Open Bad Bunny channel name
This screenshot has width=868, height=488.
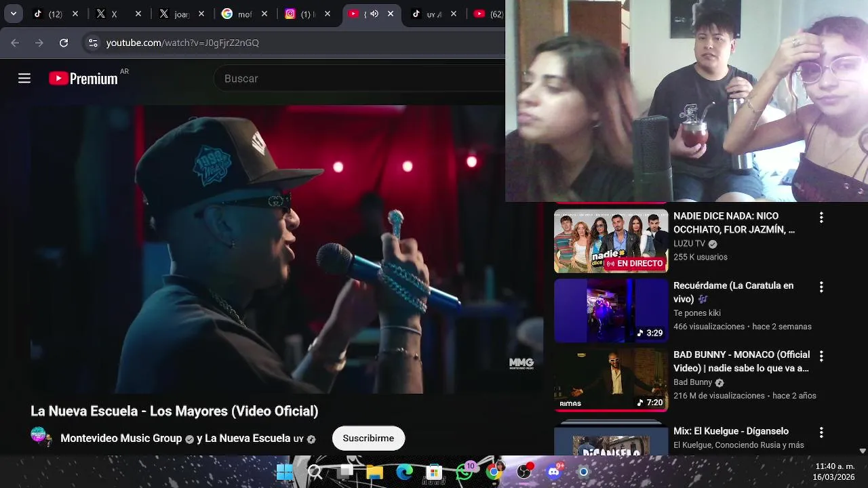tap(693, 382)
